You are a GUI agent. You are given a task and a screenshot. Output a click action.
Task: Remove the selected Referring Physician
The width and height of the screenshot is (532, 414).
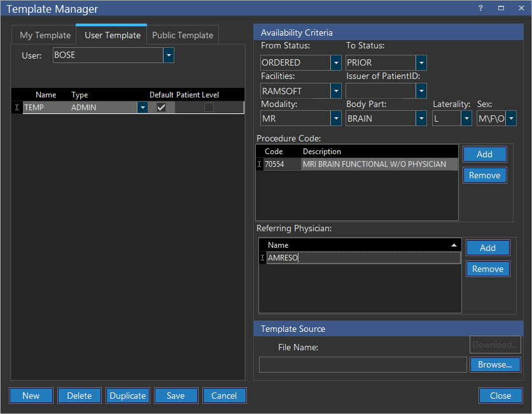pos(487,269)
